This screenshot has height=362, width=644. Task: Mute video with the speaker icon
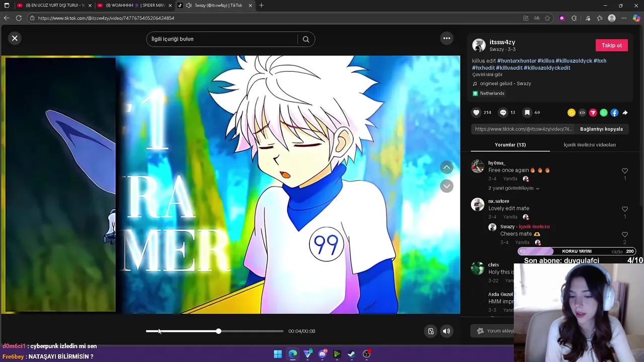click(x=446, y=331)
